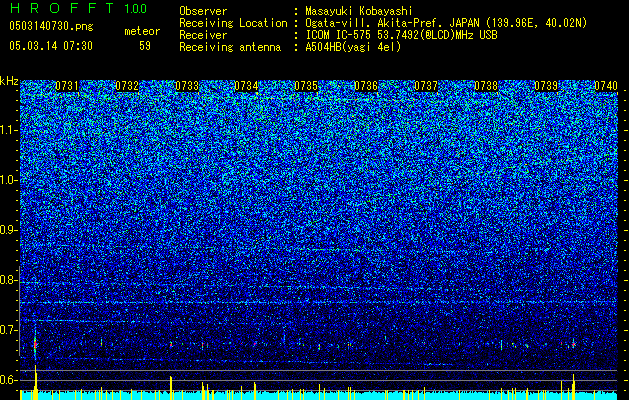Select the filename 0503140730.png
Screen dimensions: 629x400
[51, 26]
